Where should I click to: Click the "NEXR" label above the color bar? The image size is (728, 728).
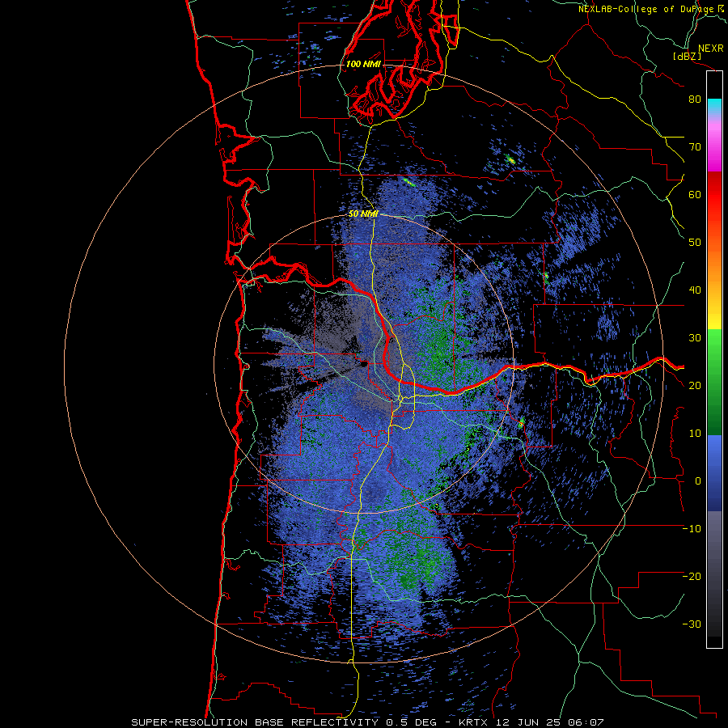click(711, 49)
